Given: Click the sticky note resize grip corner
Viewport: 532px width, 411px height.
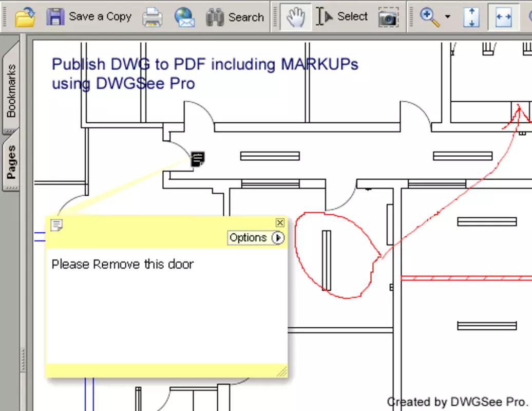Looking at the screenshot, I should tap(281, 371).
